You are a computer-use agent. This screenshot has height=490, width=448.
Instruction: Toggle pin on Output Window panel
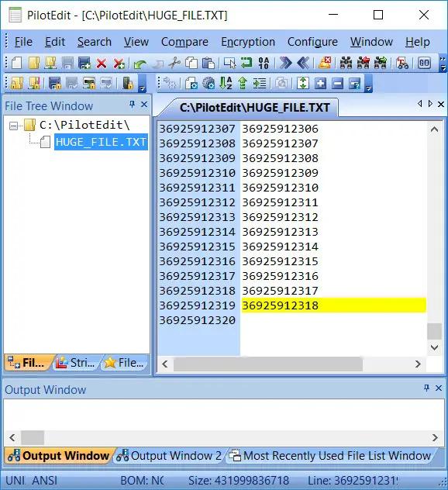pos(427,388)
